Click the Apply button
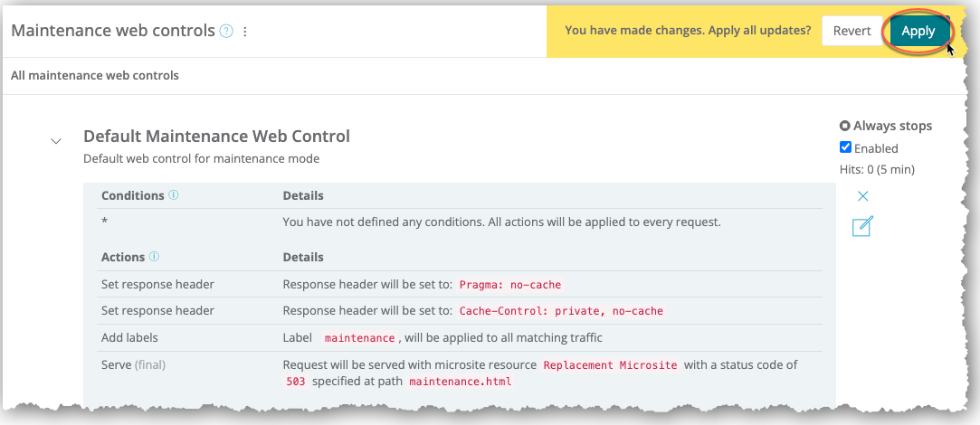Viewport: 980px width, 425px height. [918, 31]
